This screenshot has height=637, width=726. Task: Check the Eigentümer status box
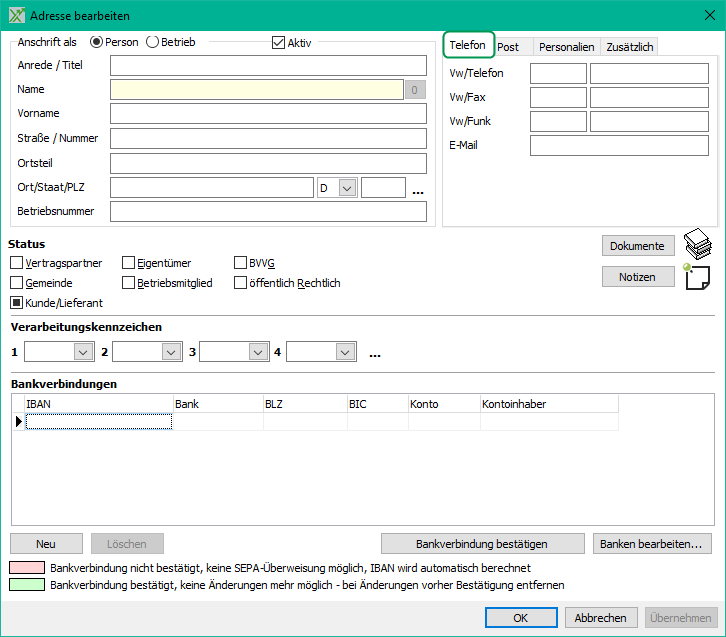pyautogui.click(x=129, y=263)
